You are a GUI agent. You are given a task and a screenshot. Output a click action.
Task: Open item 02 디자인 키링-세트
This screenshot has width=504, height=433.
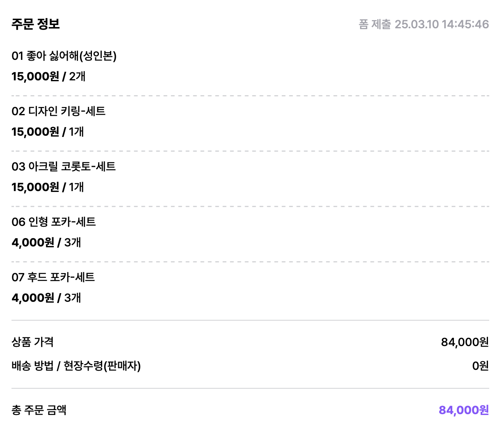coord(59,111)
